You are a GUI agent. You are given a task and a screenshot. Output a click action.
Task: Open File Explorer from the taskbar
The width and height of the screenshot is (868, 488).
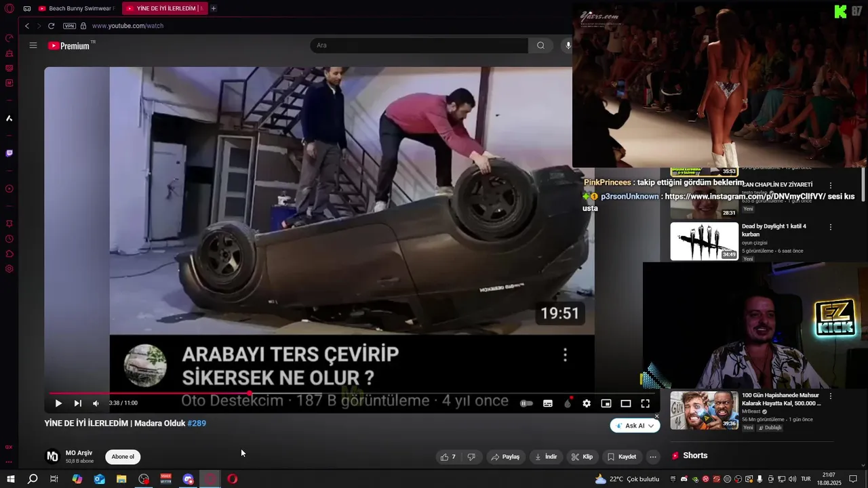121,479
